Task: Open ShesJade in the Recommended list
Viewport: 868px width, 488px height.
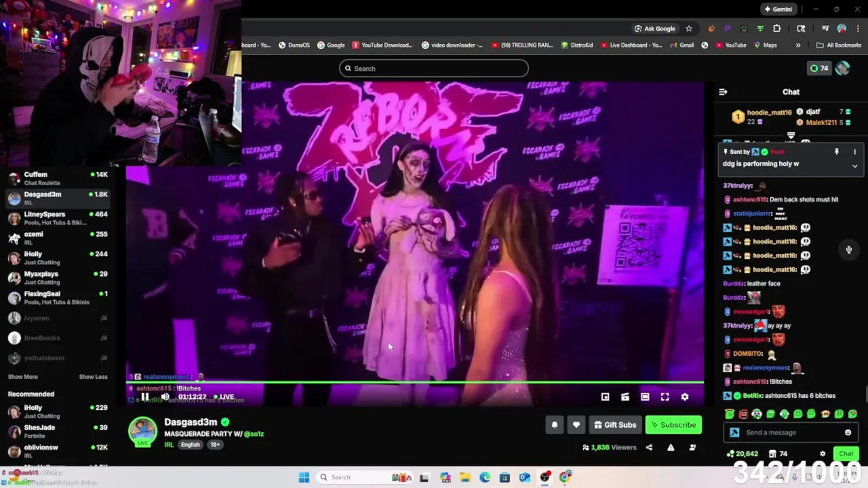Action: tap(58, 432)
